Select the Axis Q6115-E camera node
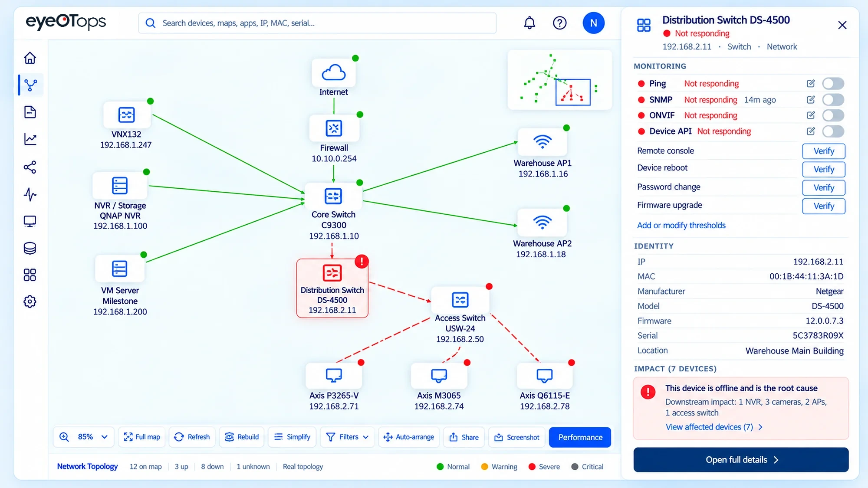Viewport: 868px width, 488px height. click(544, 376)
